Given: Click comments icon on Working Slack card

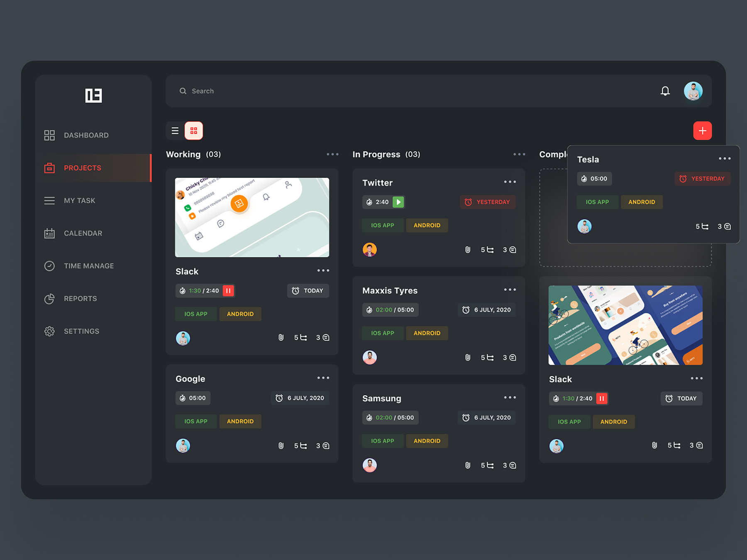Looking at the screenshot, I should coord(326,338).
